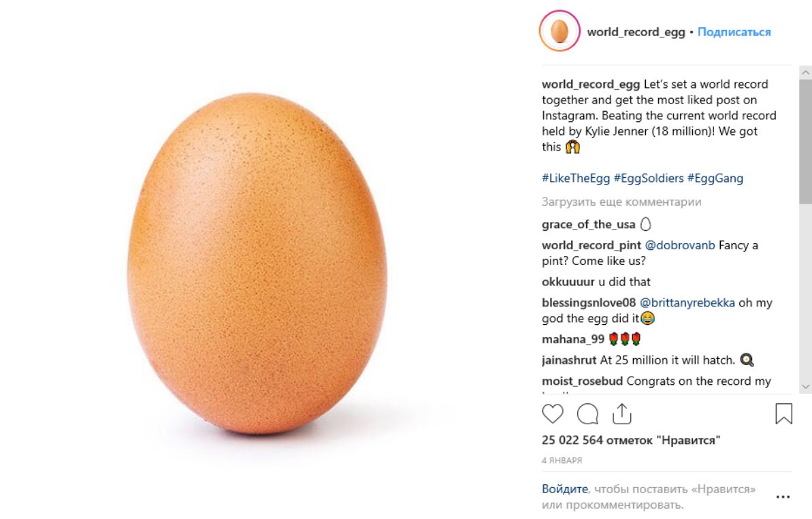Open comments via speech bubble icon
Viewport: 812px width, 519px height.
coord(588,414)
